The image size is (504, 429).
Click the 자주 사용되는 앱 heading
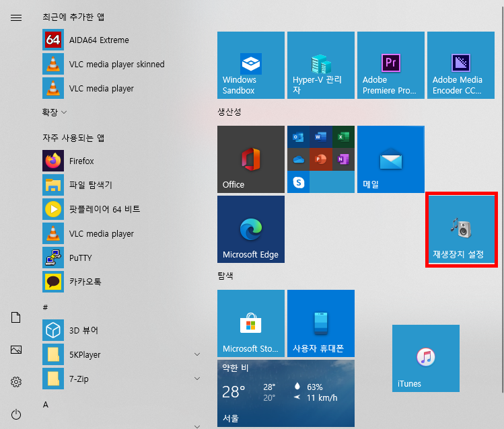pyautogui.click(x=73, y=138)
